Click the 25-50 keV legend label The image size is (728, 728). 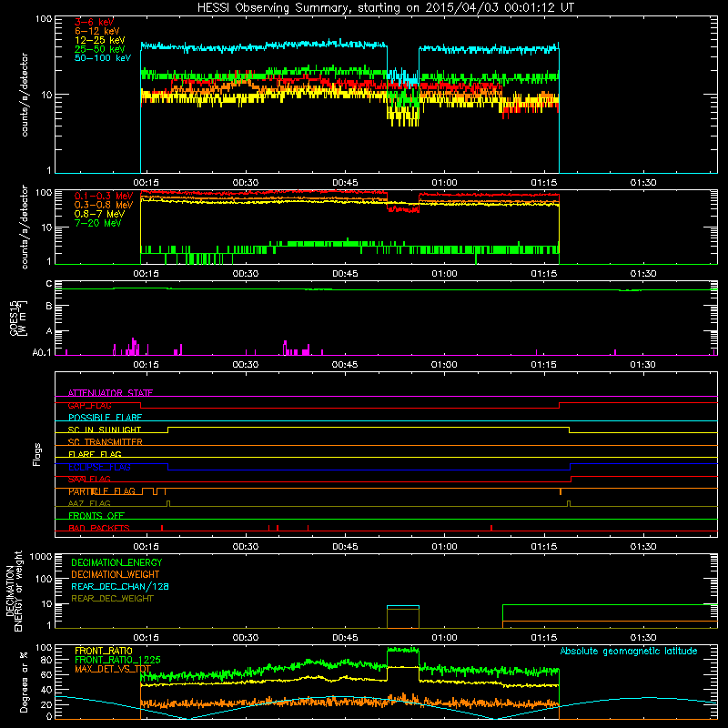(x=100, y=49)
